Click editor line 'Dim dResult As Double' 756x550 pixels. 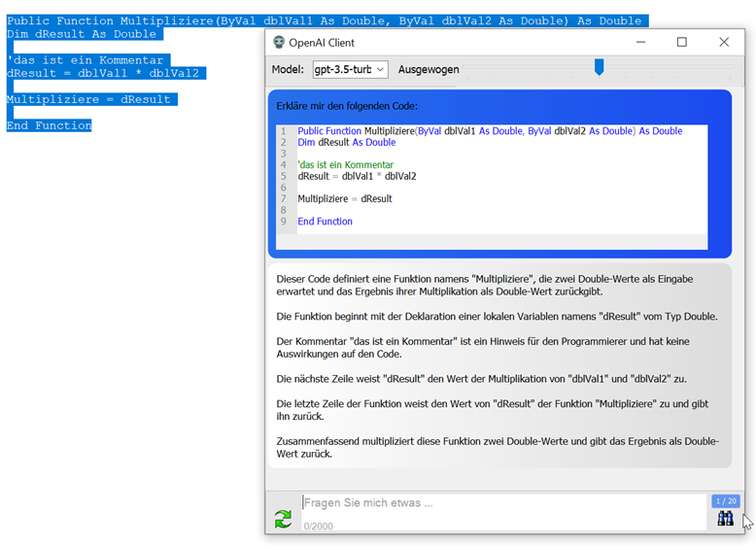85,34
